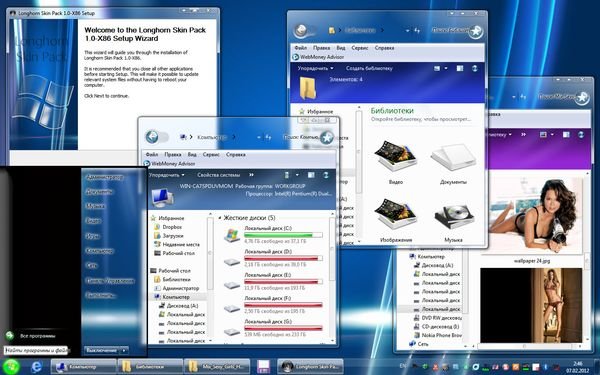The image size is (600, 375).
Task: Select the Локальный диск (E:) drive icon
Action: click(x=232, y=285)
